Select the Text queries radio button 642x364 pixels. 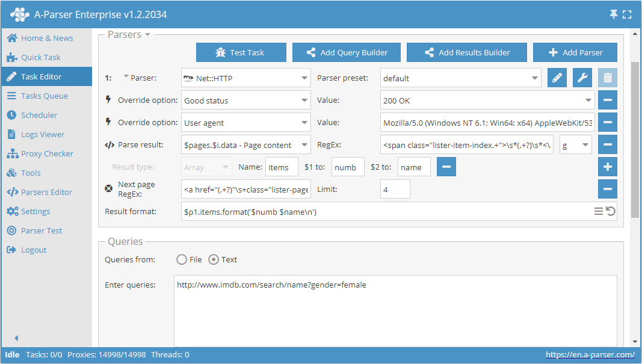click(214, 259)
